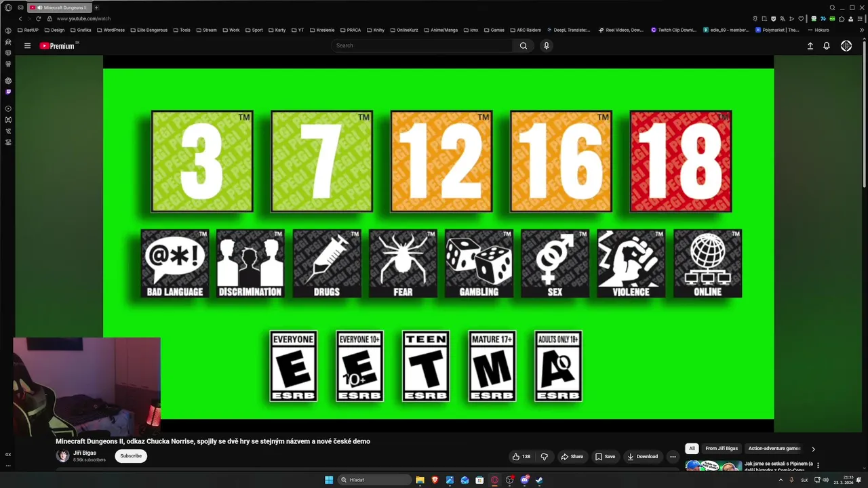Viewport: 868px width, 488px height.
Task: Open Brave browser from the taskbar
Action: [435, 480]
